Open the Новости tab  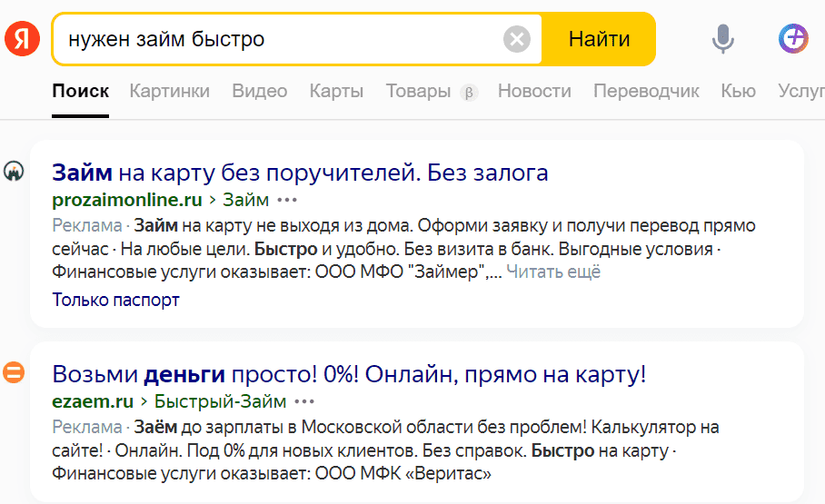(x=534, y=91)
